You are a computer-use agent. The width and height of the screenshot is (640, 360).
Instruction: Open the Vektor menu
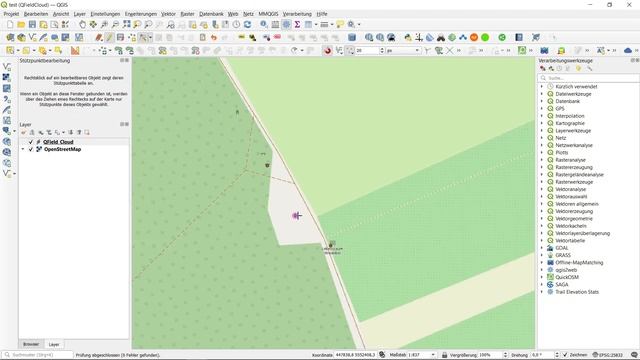[168, 14]
